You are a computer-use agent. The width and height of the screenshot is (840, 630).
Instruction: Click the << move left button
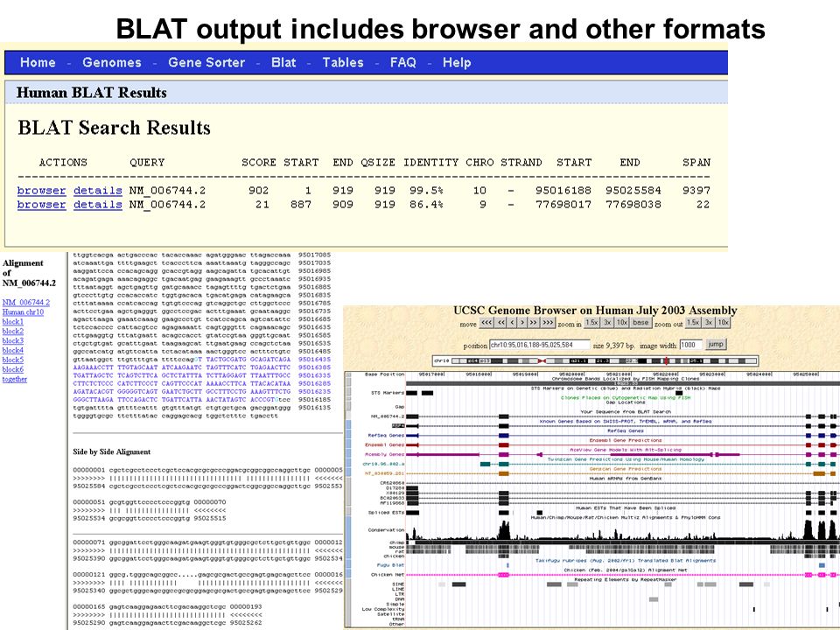tap(500, 323)
